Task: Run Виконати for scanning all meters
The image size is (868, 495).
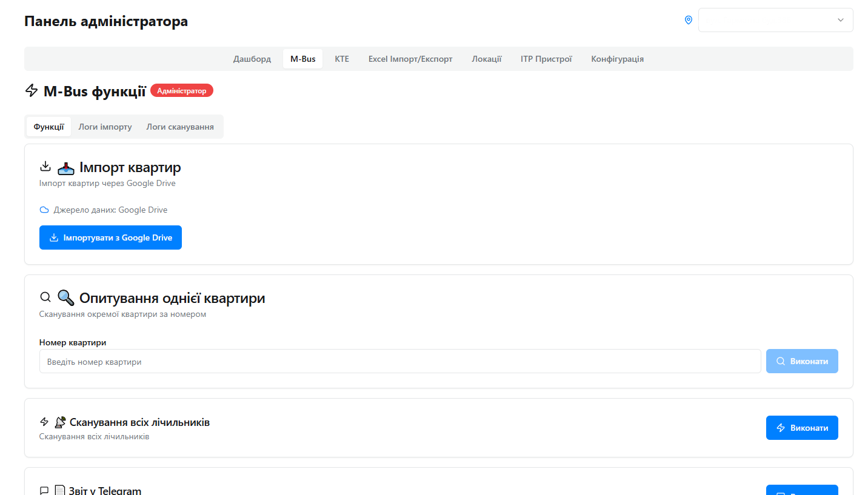Action: [801, 428]
